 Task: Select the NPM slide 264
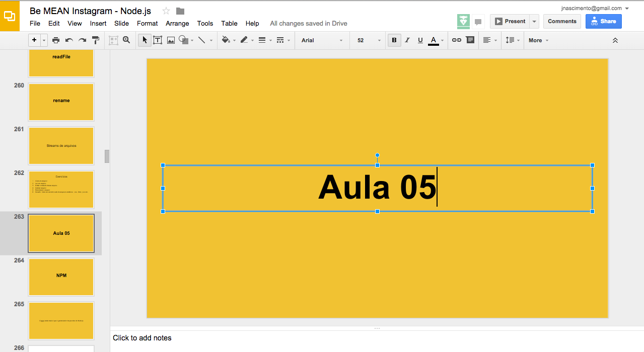coord(61,277)
